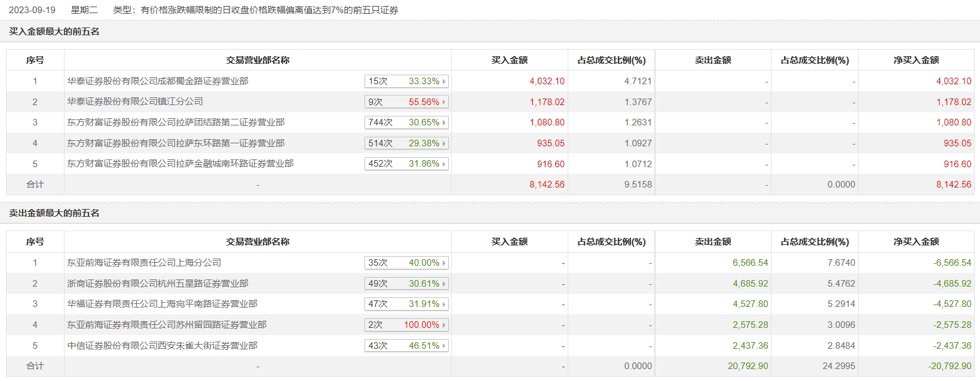Image resolution: width=980 pixels, height=381 pixels.
Task: Click 卖出金额 header in bottom sell table
Action: click(713, 242)
